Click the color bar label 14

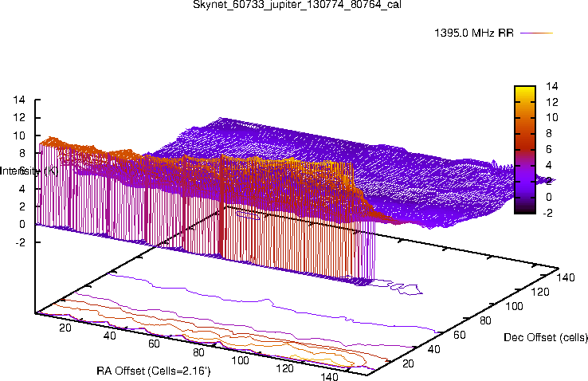tap(551, 86)
